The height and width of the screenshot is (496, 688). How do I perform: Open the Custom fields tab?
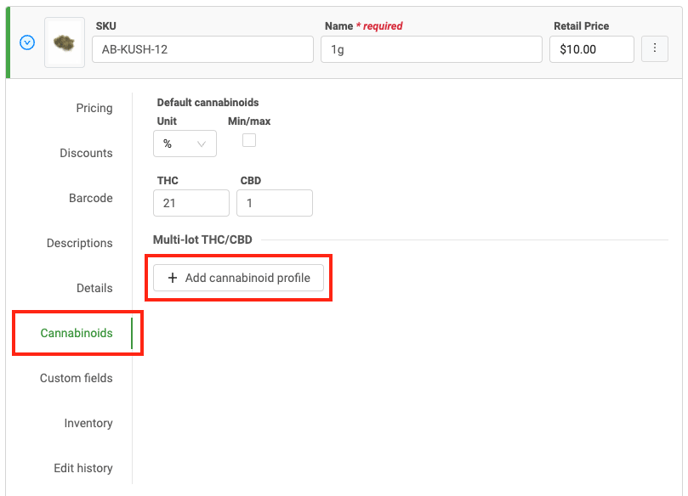tap(76, 378)
